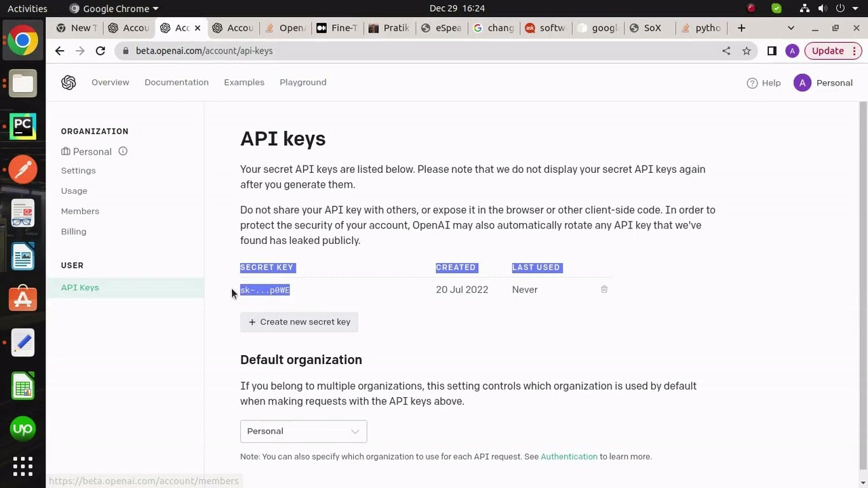
Task: Click Create new secret key button
Action: [x=299, y=322]
